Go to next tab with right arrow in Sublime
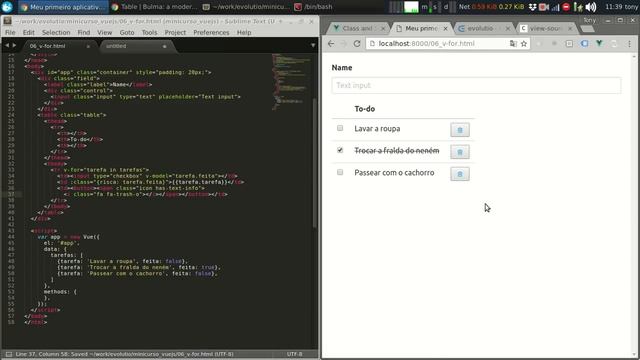 14,45
